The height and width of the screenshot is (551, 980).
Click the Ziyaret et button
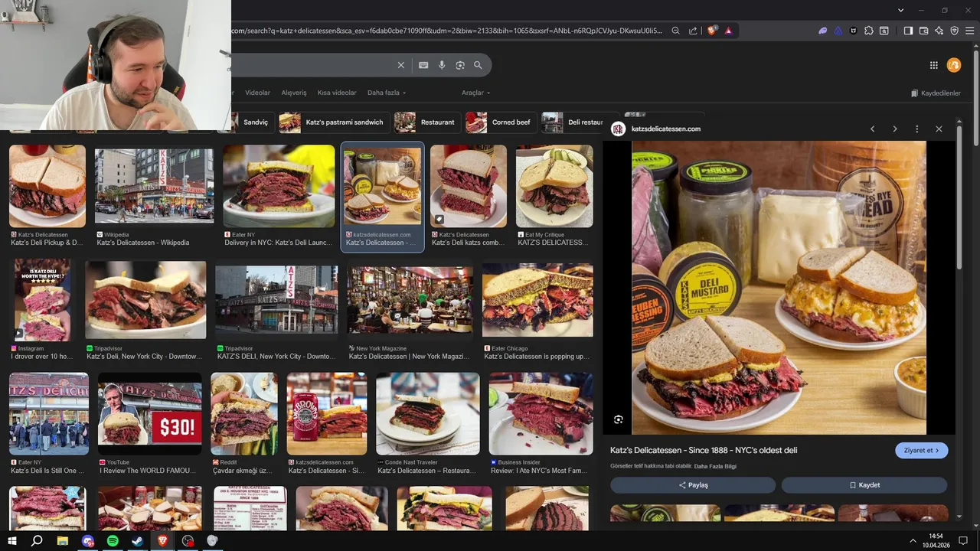[x=922, y=450]
